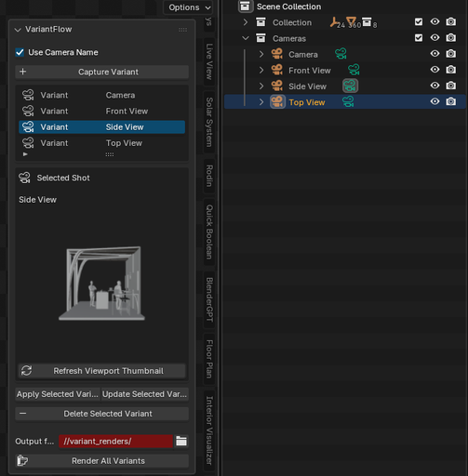Hide Side View camera via eye icon
Image resolution: width=468 pixels, height=476 pixels.
[435, 85]
